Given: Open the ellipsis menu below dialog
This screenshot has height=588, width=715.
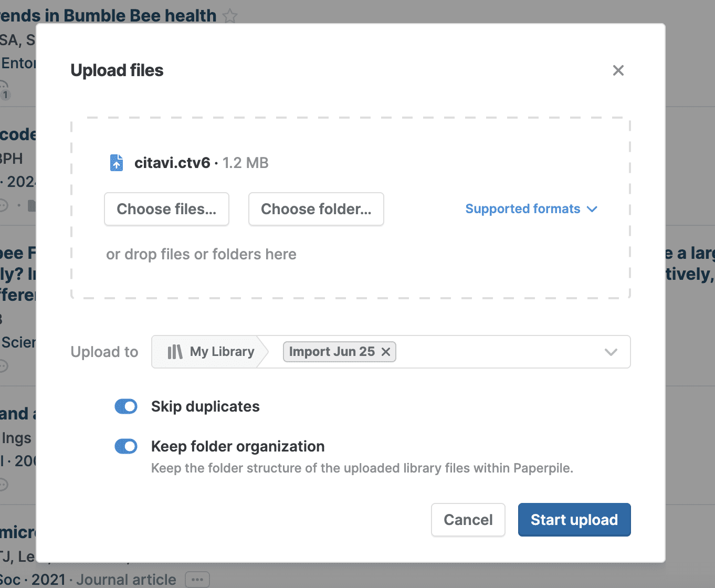Looking at the screenshot, I should point(197,580).
